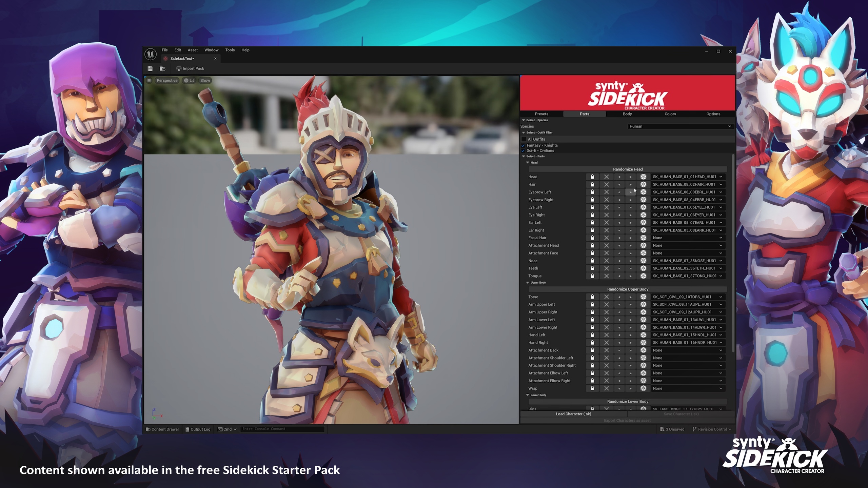Screen dimensions: 868x488
Task: Click the Randomize Upper Body button
Action: [628, 289]
